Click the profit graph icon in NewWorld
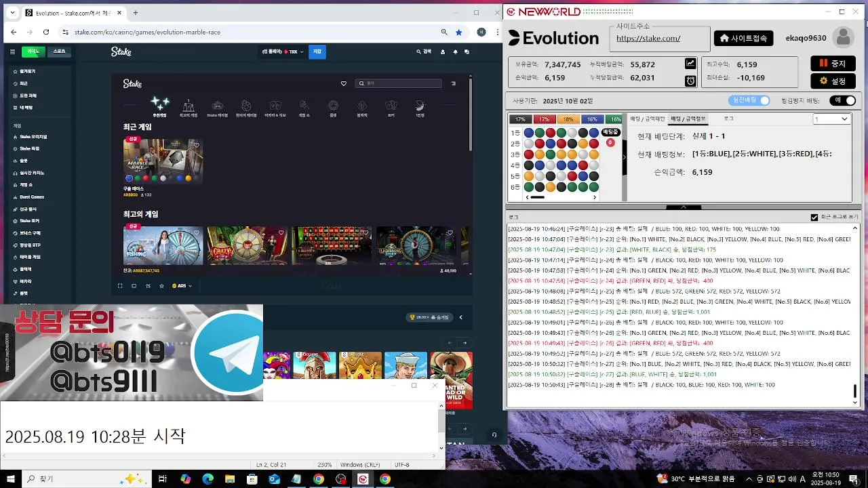The width and height of the screenshot is (868, 488). (690, 64)
